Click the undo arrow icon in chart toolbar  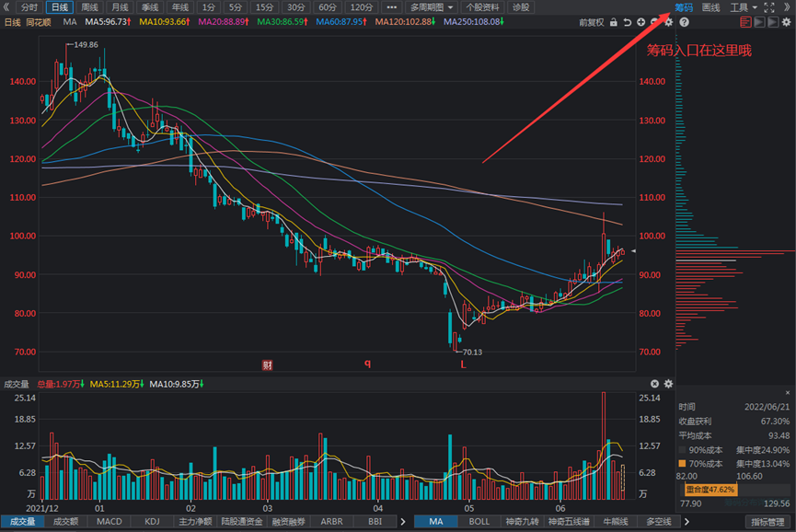(x=628, y=21)
